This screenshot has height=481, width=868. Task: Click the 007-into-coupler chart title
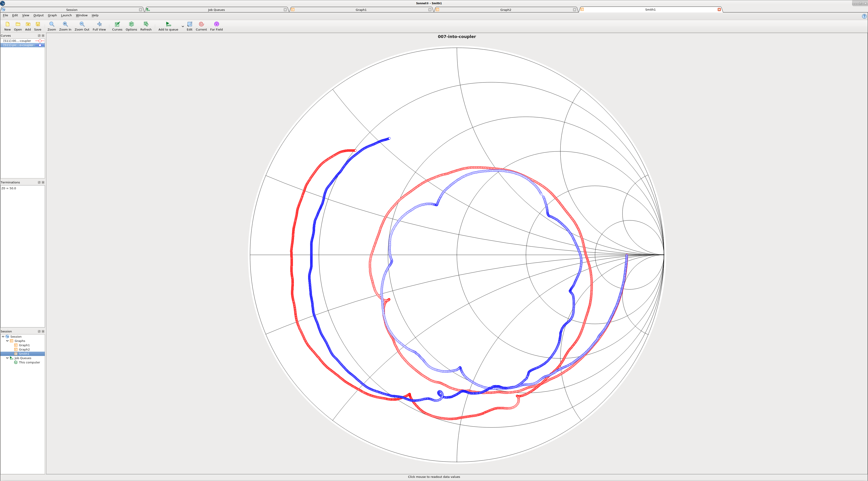[x=457, y=36]
